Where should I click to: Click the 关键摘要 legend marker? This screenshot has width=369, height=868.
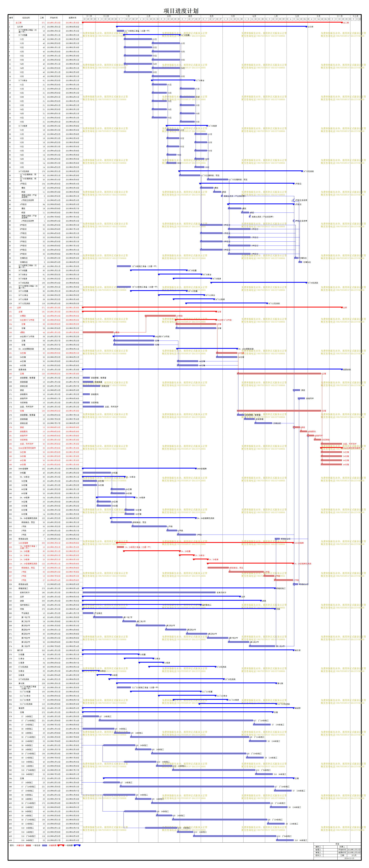[61, 845]
